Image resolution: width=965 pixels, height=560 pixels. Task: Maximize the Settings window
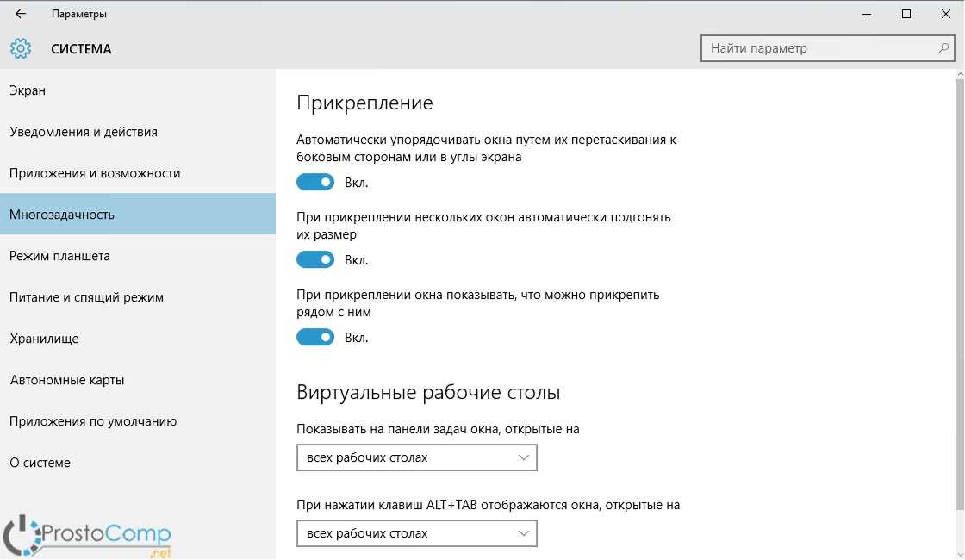coord(906,14)
